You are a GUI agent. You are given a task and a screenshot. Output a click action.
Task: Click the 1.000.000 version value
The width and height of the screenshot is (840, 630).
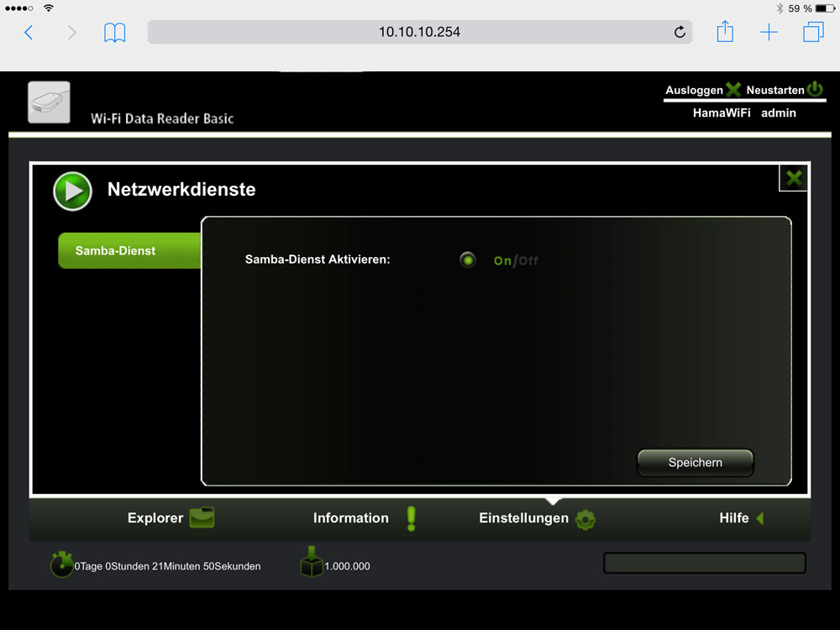[x=347, y=566]
